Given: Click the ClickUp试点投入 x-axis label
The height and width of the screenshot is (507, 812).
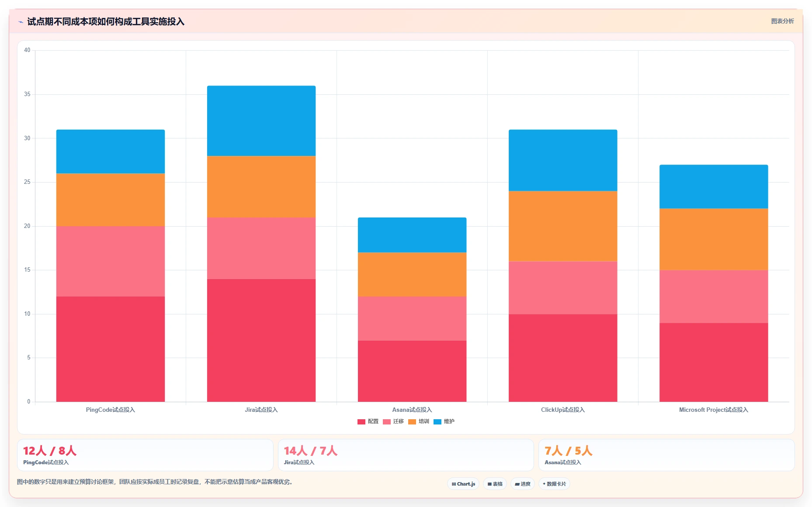Looking at the screenshot, I should [x=563, y=410].
